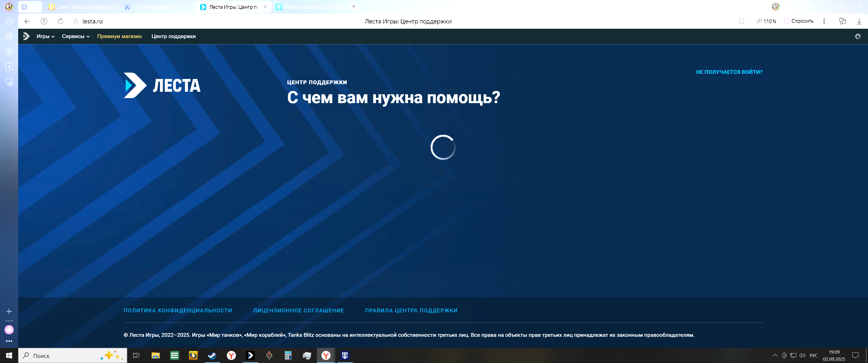
Task: Open the blue shield anchor taskbar icon
Action: (345, 355)
